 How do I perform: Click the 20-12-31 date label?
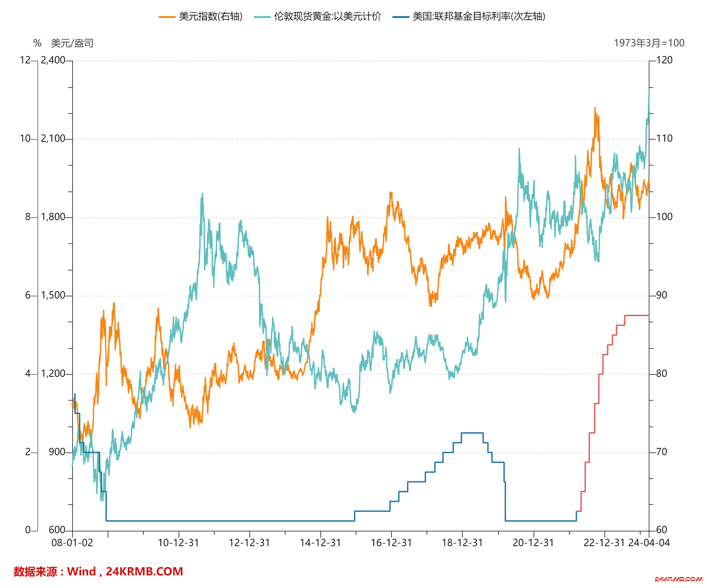pos(533,543)
